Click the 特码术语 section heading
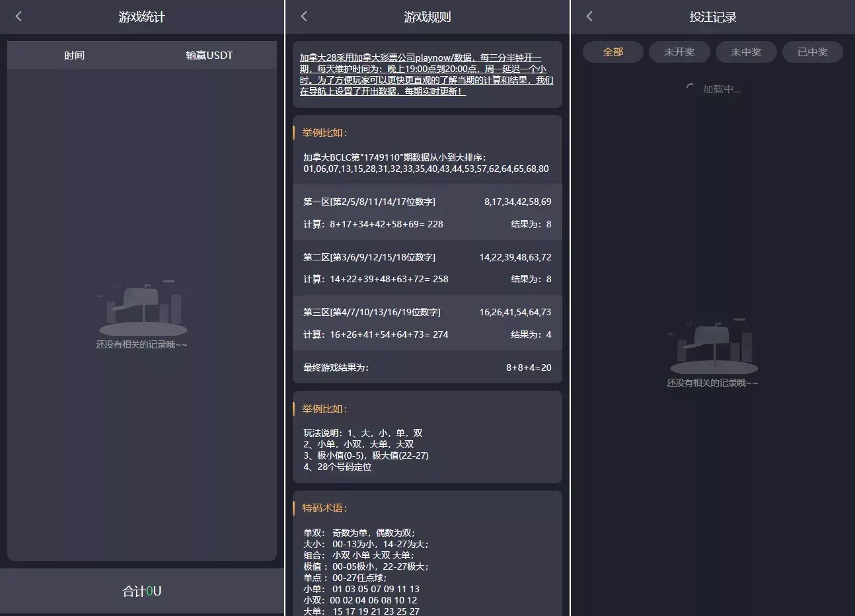The height and width of the screenshot is (616, 855). pyautogui.click(x=324, y=508)
